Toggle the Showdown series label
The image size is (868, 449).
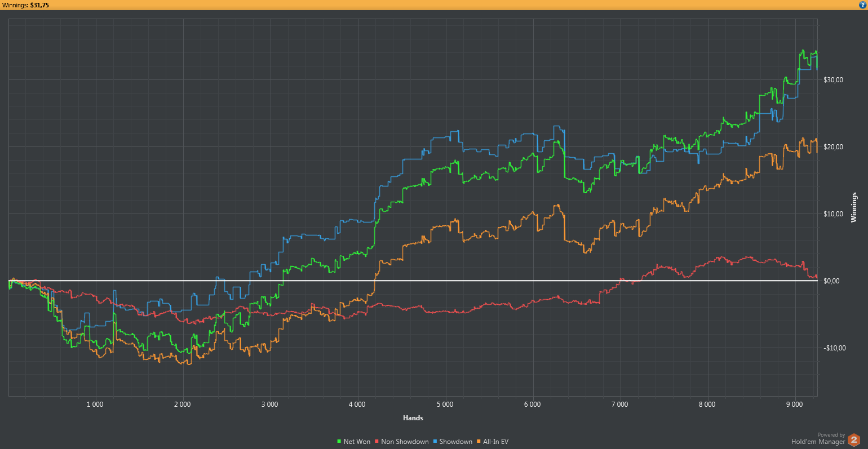point(455,442)
